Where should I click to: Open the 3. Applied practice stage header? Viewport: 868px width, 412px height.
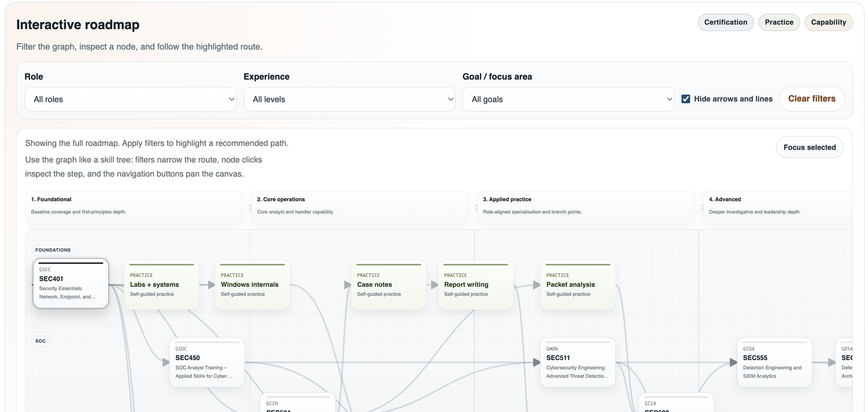(x=585, y=207)
